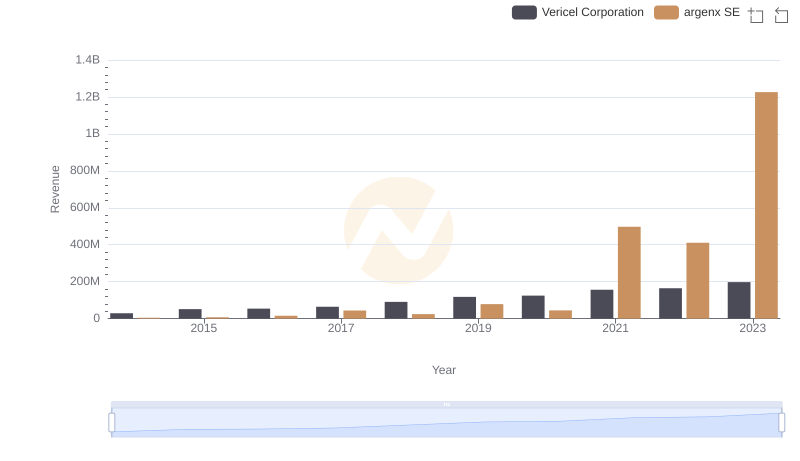Screen dimensions: 800x461
Task: Click the Vericel Corporation bar for 2021
Action: pyautogui.click(x=602, y=304)
